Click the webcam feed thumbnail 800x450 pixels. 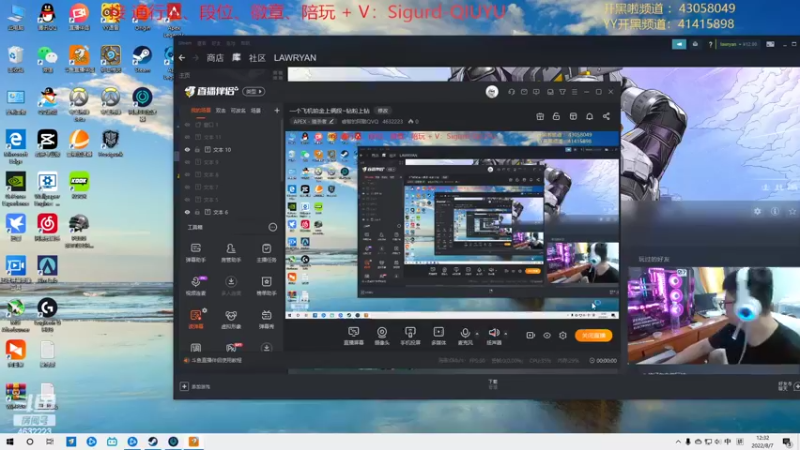point(714,315)
